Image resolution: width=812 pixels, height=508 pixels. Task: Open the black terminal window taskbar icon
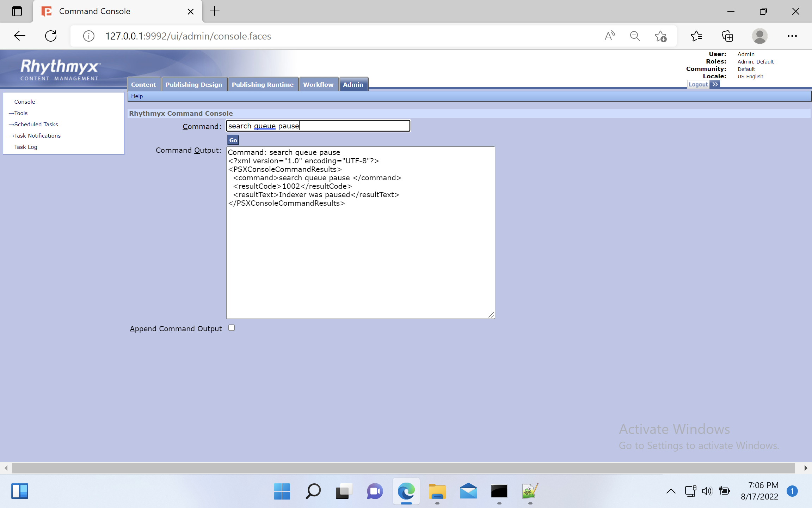pos(499,491)
